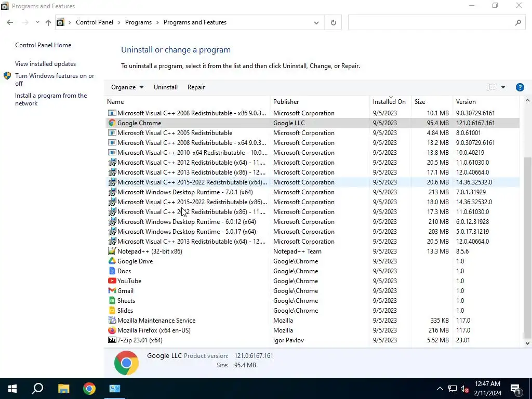This screenshot has height=399, width=532.
Task: Click the scrollbar up arrow
Action: (527, 100)
